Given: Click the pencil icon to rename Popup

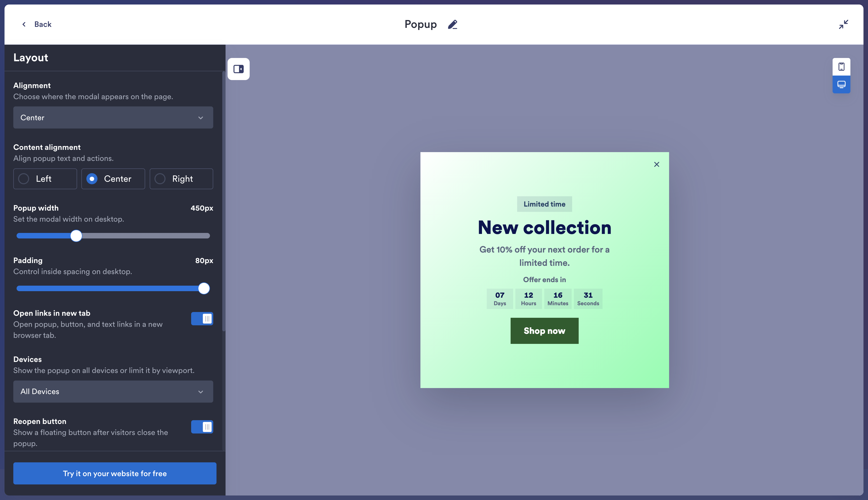Looking at the screenshot, I should tap(453, 24).
